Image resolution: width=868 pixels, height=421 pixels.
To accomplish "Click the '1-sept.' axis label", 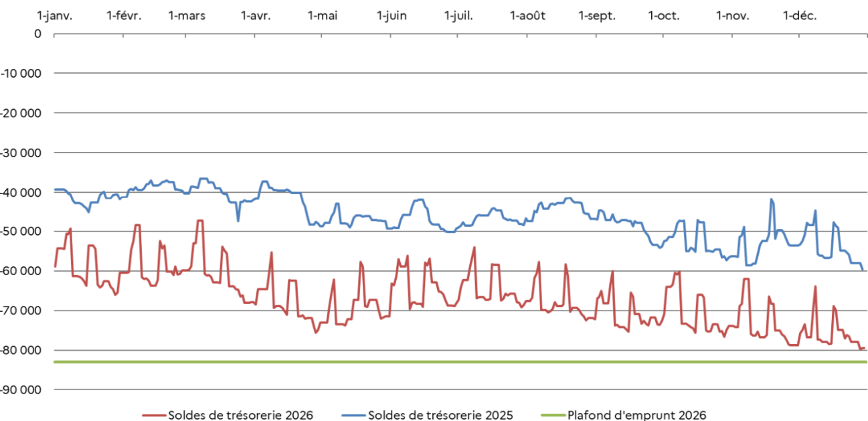I will pyautogui.click(x=597, y=15).
